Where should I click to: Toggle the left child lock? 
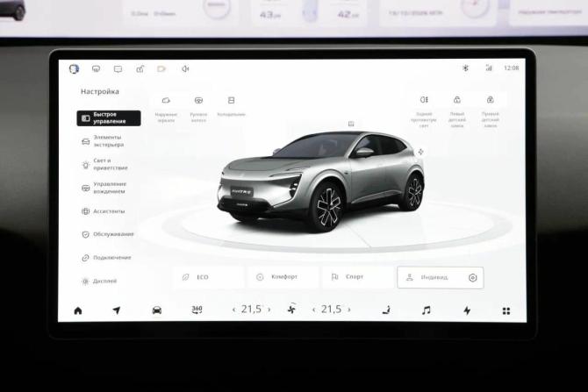pyautogui.click(x=456, y=111)
